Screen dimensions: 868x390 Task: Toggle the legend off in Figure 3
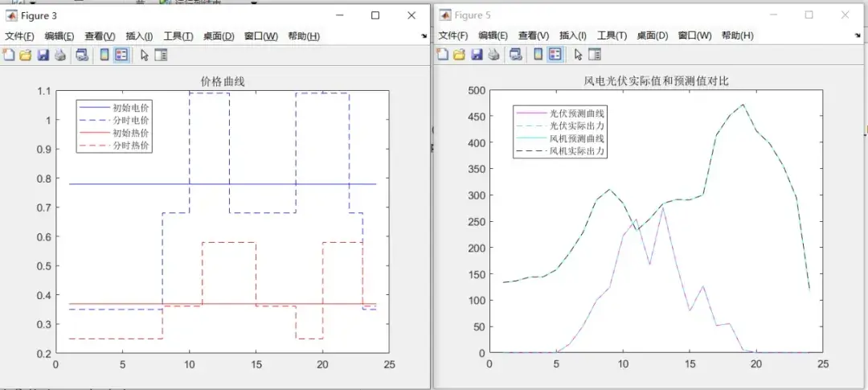(122, 55)
